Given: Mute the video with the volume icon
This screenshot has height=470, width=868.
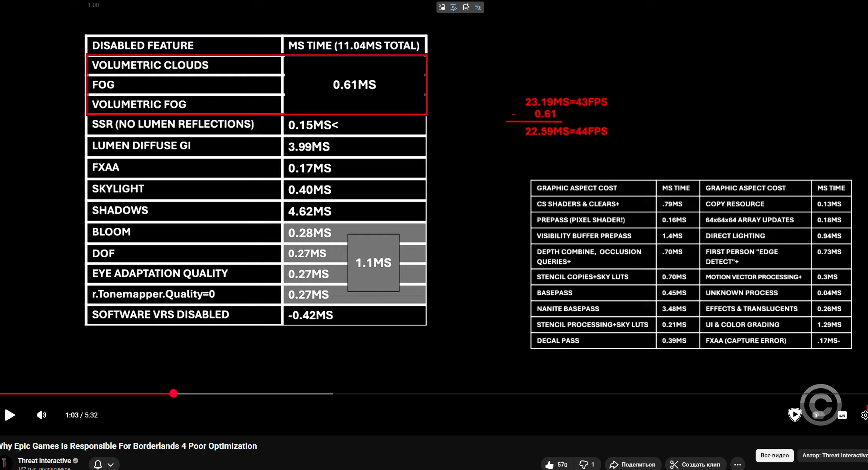Looking at the screenshot, I should click(x=41, y=415).
